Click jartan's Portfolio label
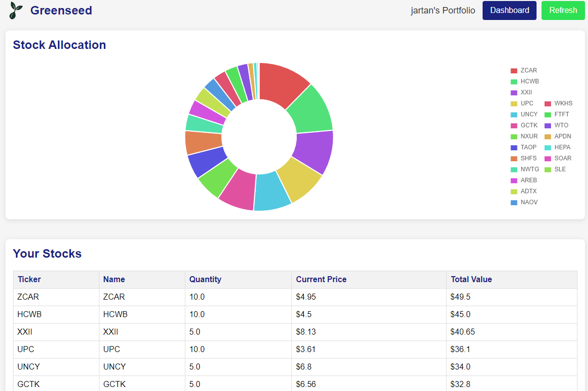 (x=443, y=10)
